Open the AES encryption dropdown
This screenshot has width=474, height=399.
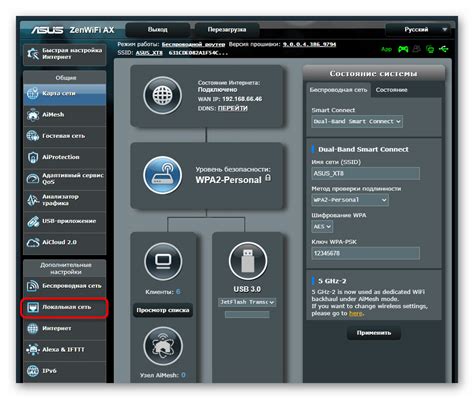coord(322,227)
